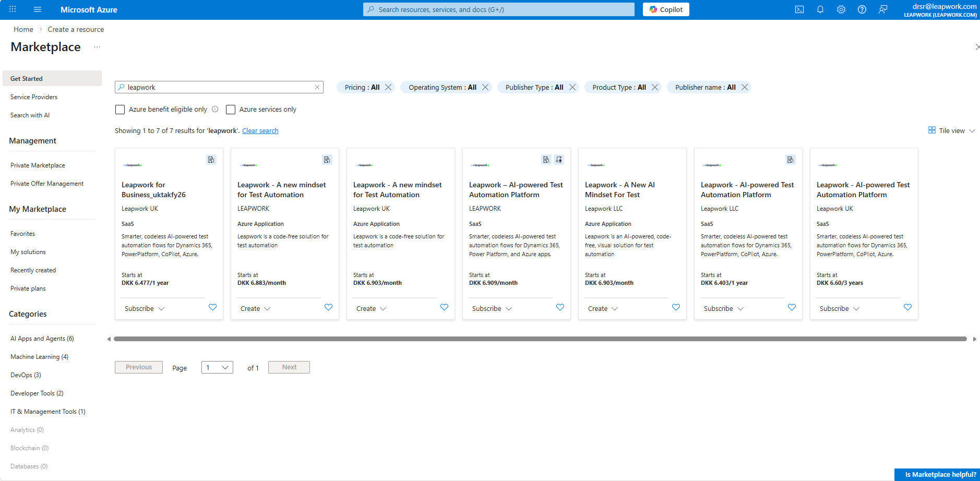
Task: Click the Copilot button
Action: click(x=665, y=9)
